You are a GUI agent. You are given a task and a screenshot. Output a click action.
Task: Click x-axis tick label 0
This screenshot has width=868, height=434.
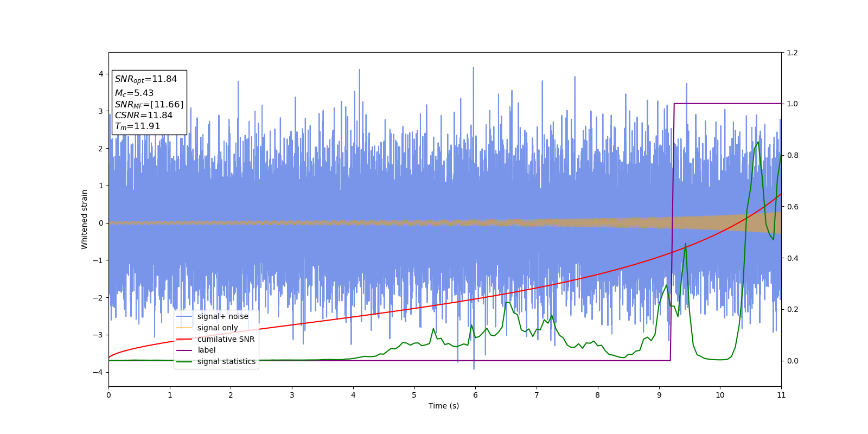(108, 395)
